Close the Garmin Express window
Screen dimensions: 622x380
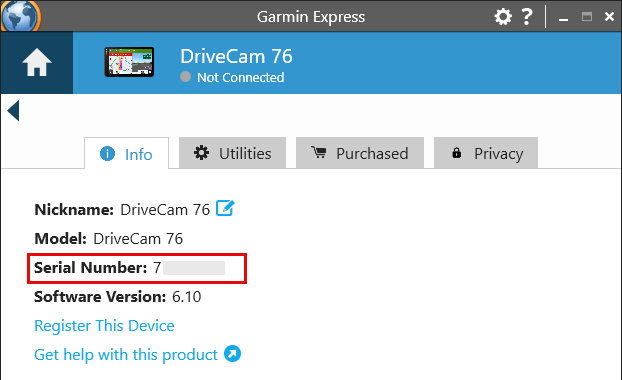609,17
